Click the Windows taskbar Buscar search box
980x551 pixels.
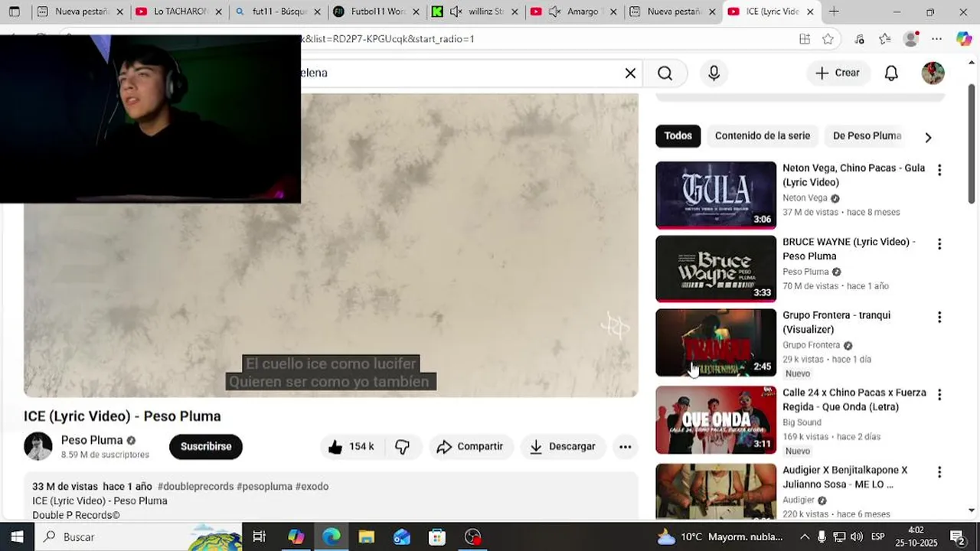click(x=138, y=537)
